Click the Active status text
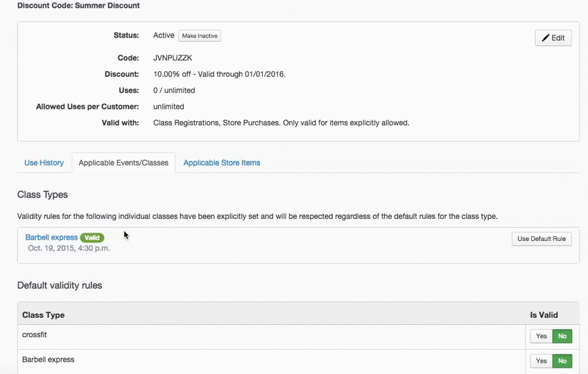This screenshot has width=588, height=374. pyautogui.click(x=164, y=35)
